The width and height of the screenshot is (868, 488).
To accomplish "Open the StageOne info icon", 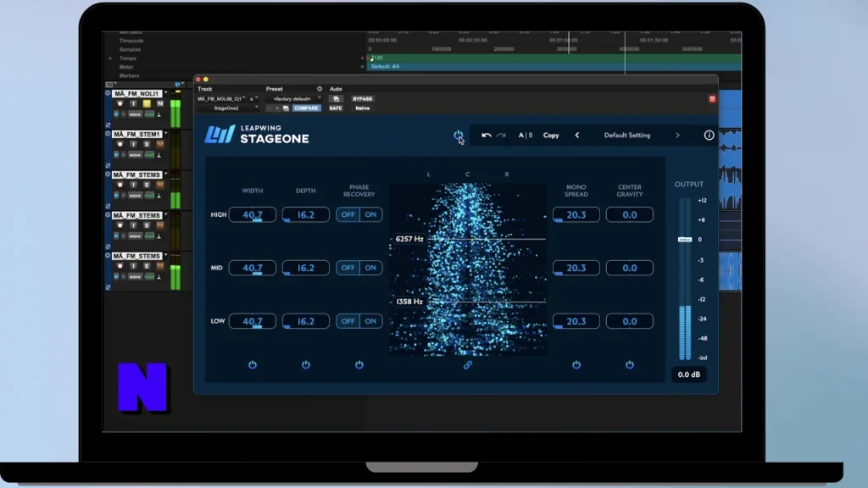I will 709,135.
